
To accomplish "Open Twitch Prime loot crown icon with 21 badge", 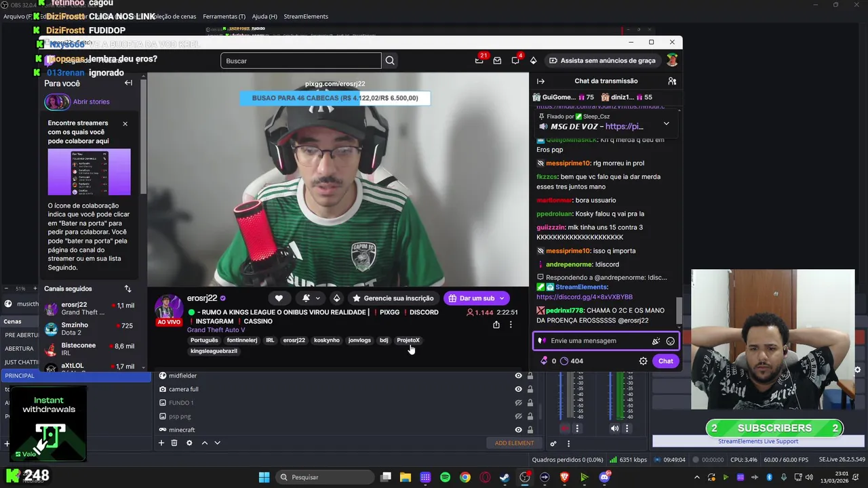I will click(479, 60).
